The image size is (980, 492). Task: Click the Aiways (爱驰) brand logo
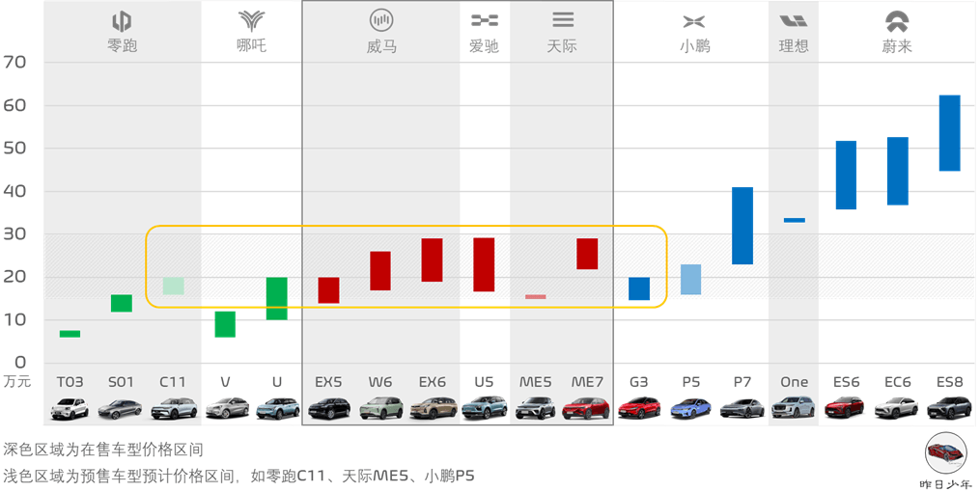point(485,21)
